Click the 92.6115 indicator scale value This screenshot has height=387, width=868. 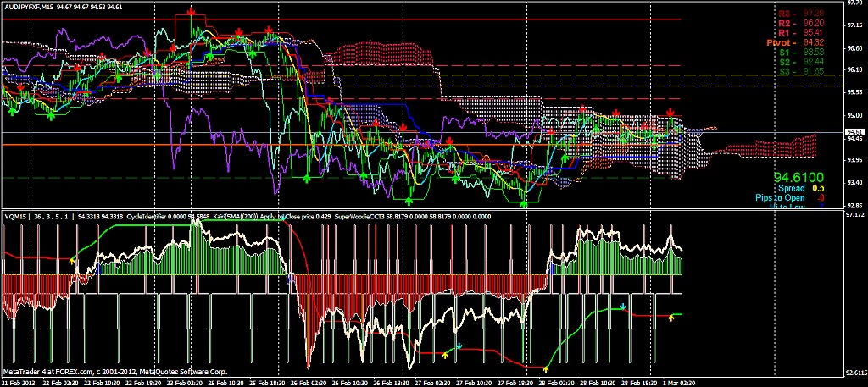click(x=856, y=372)
